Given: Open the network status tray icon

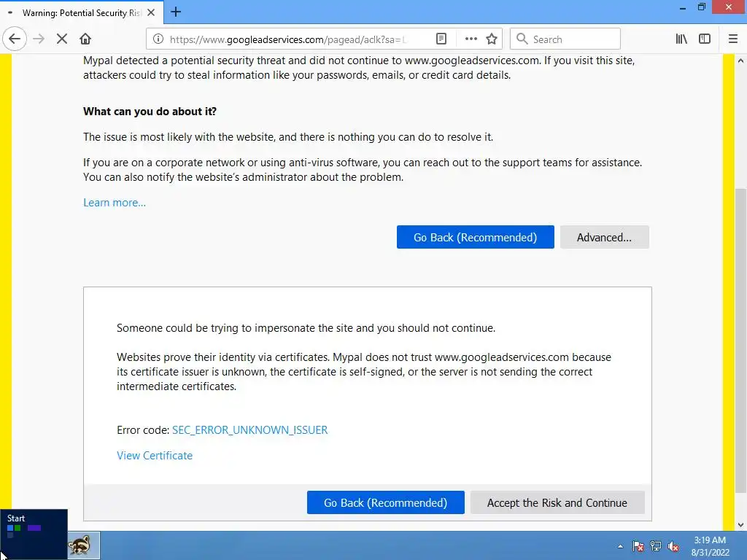Looking at the screenshot, I should pyautogui.click(x=656, y=547).
